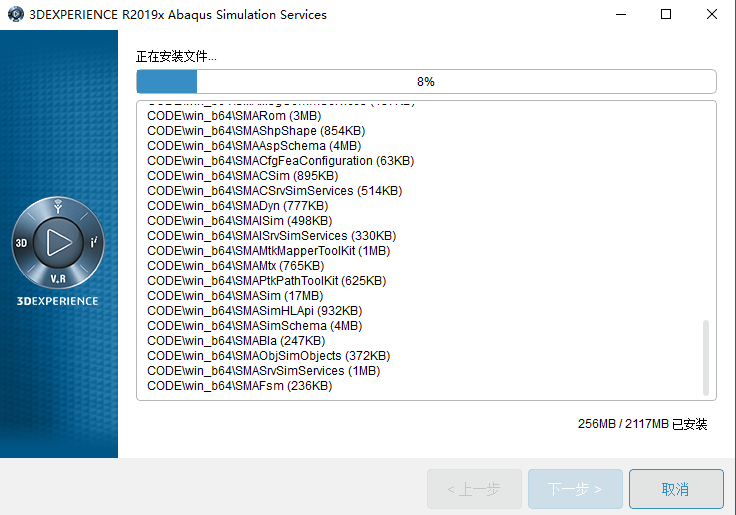
Task: Click the 3DEXPERIENCE logo text below the compass
Action: [58, 301]
